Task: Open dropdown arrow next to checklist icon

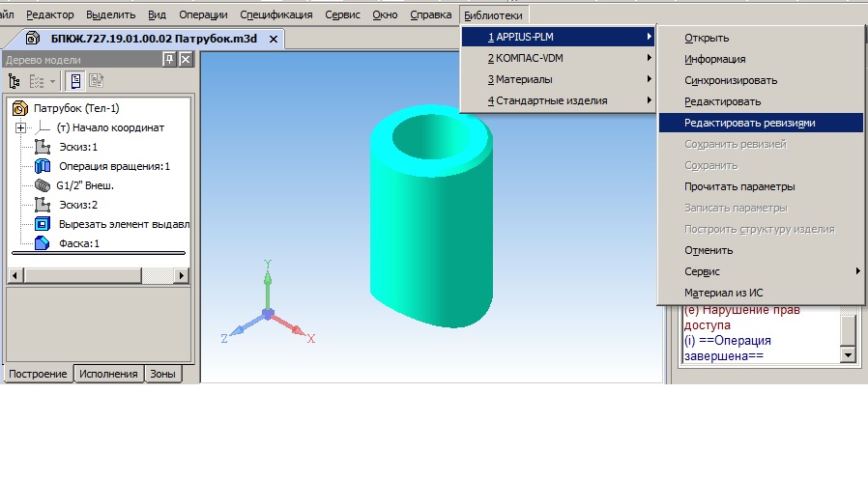Action: coord(52,81)
